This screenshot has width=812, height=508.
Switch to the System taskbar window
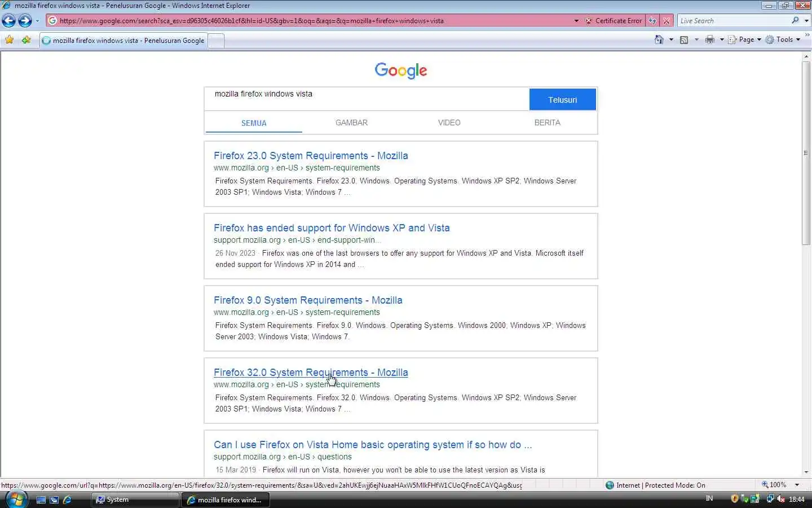(x=135, y=500)
